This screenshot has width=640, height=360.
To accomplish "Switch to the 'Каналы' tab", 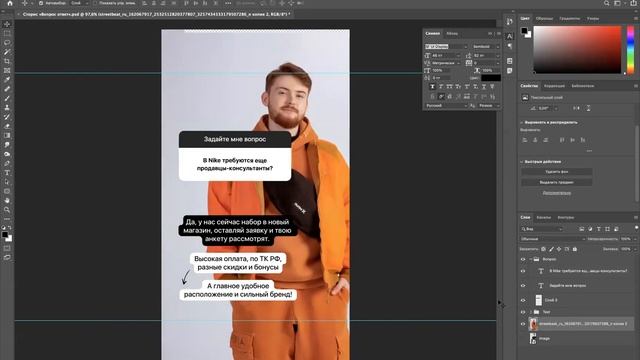I will click(x=543, y=218).
